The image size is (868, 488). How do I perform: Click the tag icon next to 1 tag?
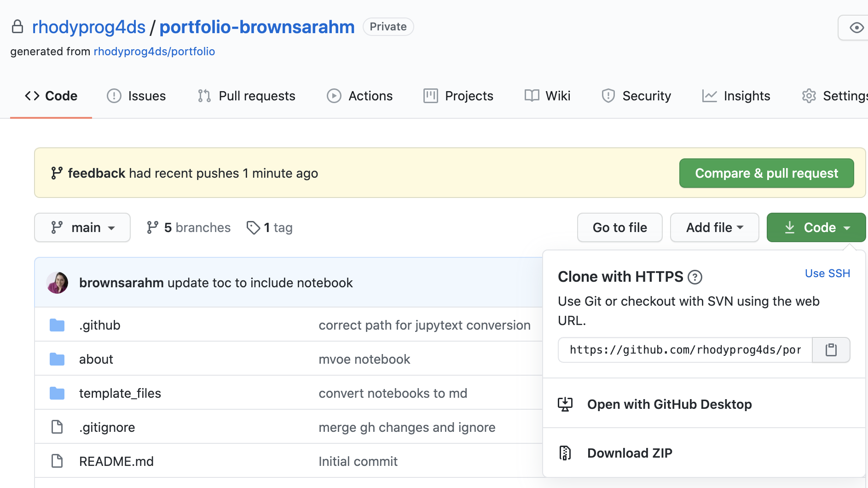(254, 227)
